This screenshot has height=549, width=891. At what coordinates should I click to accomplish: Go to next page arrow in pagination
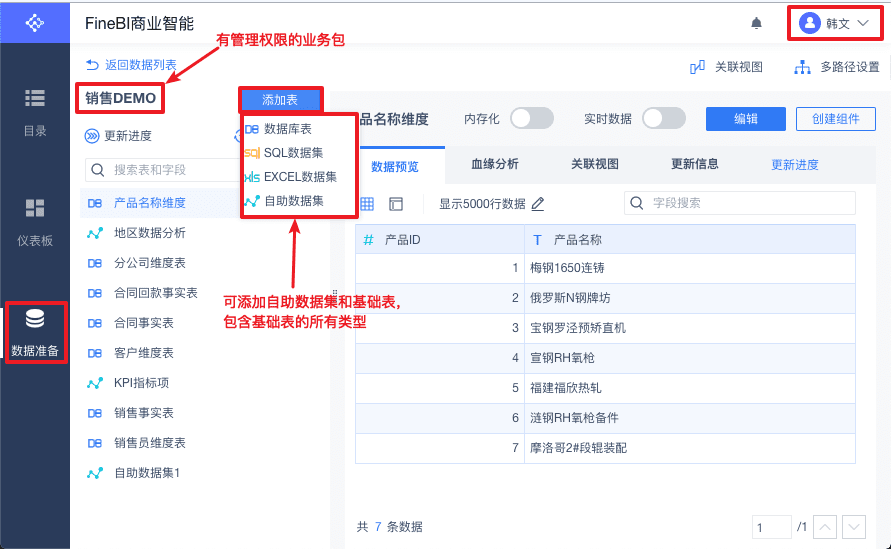(x=853, y=527)
